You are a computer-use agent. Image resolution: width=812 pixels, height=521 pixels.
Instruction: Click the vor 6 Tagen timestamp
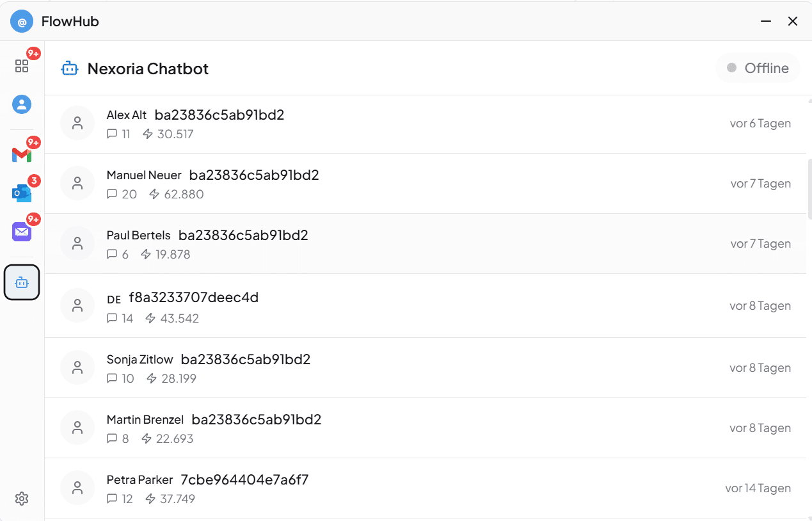(x=760, y=123)
